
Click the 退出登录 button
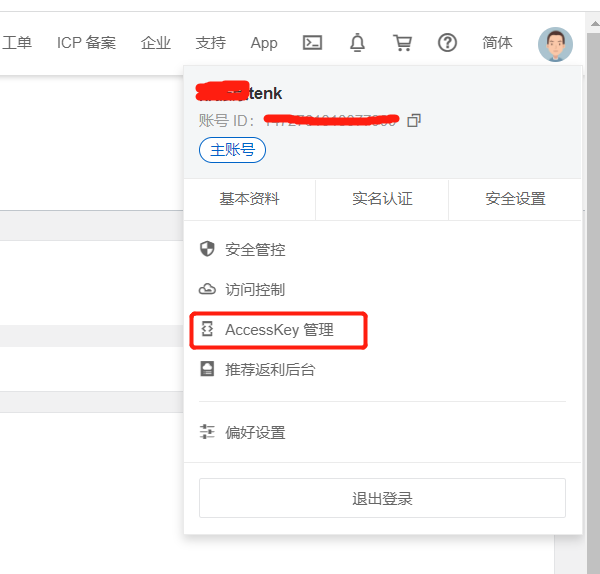382,498
